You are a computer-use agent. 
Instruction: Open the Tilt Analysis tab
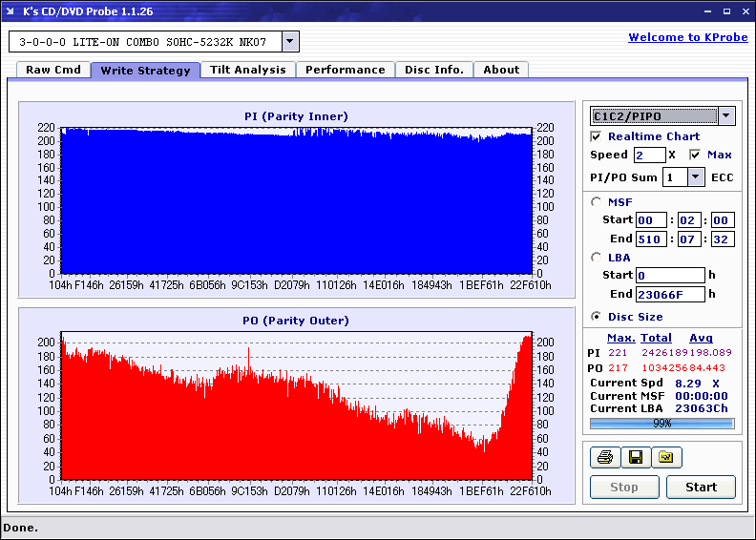248,70
